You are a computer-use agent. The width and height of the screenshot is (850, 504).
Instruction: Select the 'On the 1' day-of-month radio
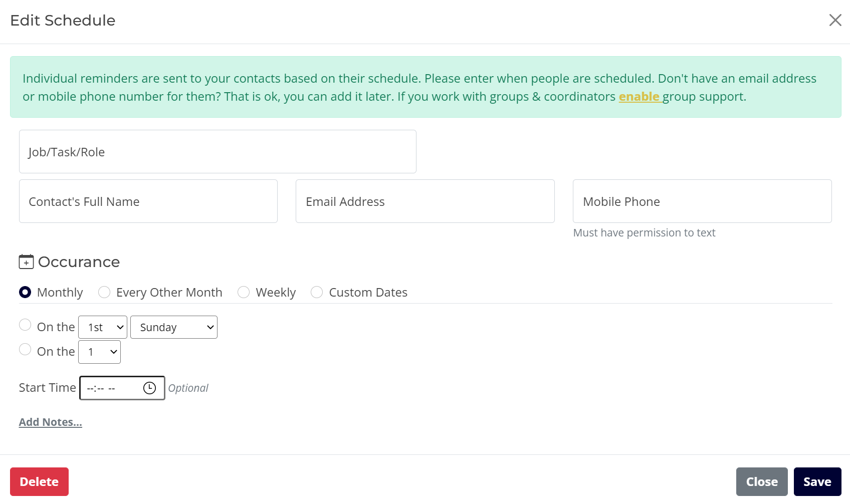tap(25, 350)
